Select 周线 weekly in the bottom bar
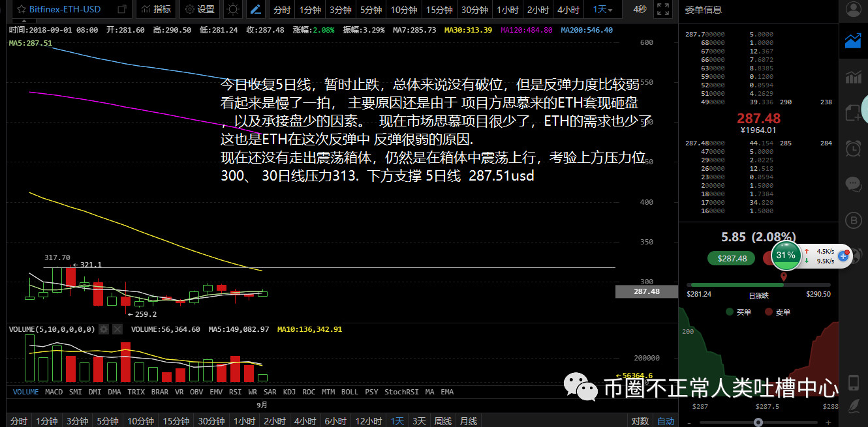This screenshot has width=868, height=427. tap(443, 421)
